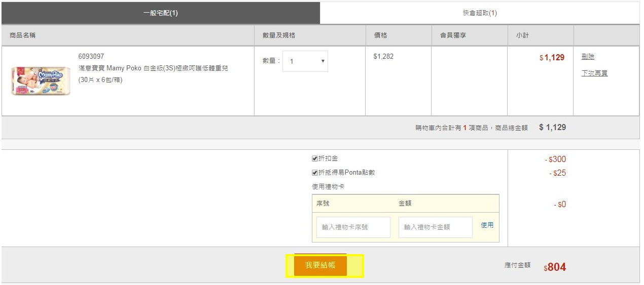Click the (30片 x 6包/箱) specification text
The height and width of the screenshot is (285, 644).
click(x=100, y=80)
